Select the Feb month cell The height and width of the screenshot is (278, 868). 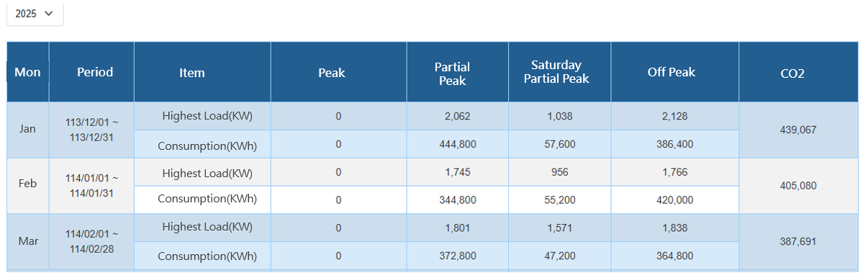[28, 186]
